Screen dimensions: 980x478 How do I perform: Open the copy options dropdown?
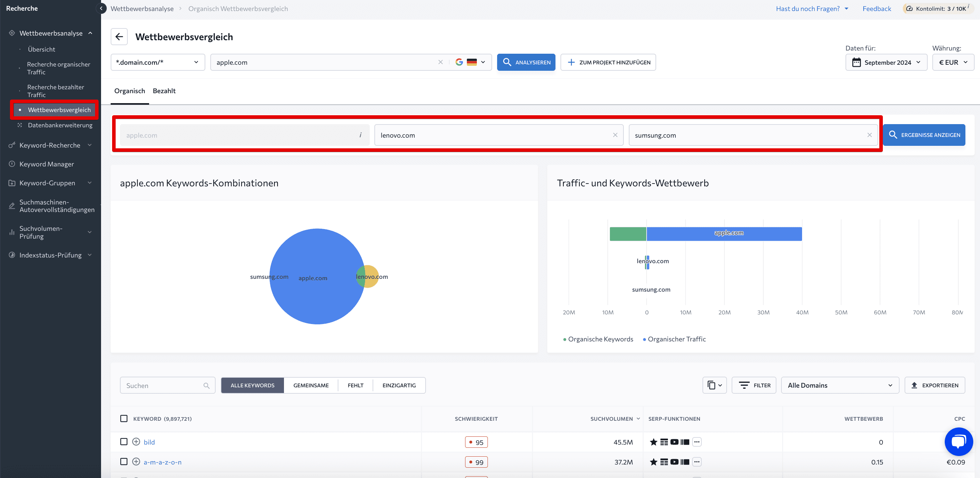click(714, 385)
